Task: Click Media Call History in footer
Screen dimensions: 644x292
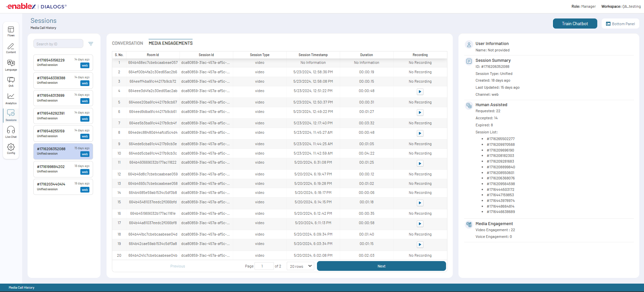Action: [x=22, y=288]
